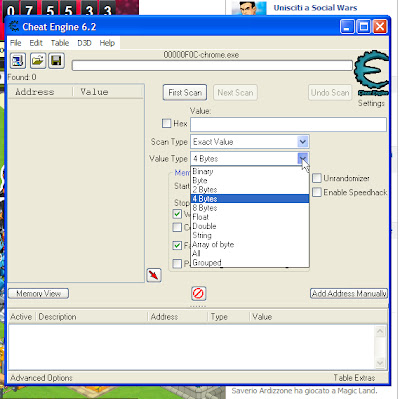Image resolution: width=400 pixels, height=399 pixels.
Task: Click the save floppy disk icon
Action: point(56,61)
